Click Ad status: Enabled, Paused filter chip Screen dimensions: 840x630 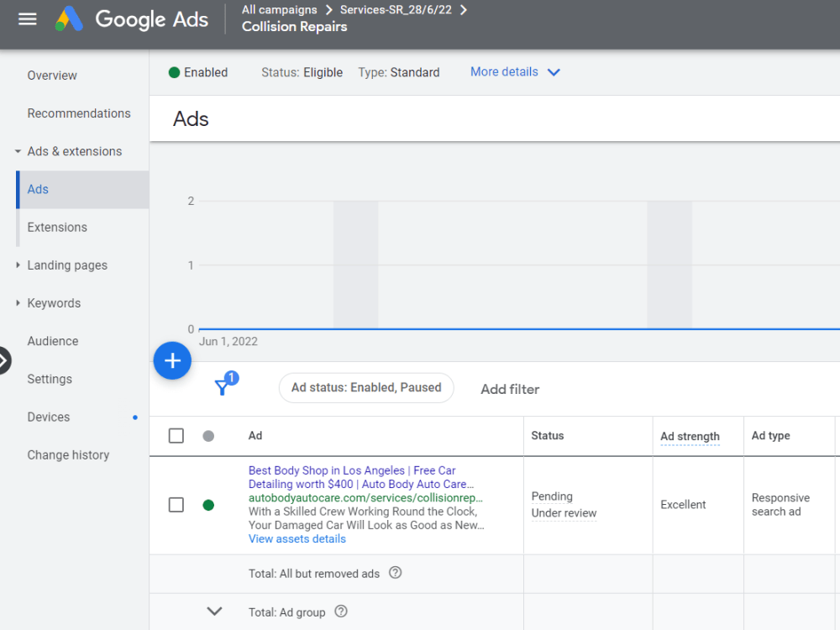point(366,388)
